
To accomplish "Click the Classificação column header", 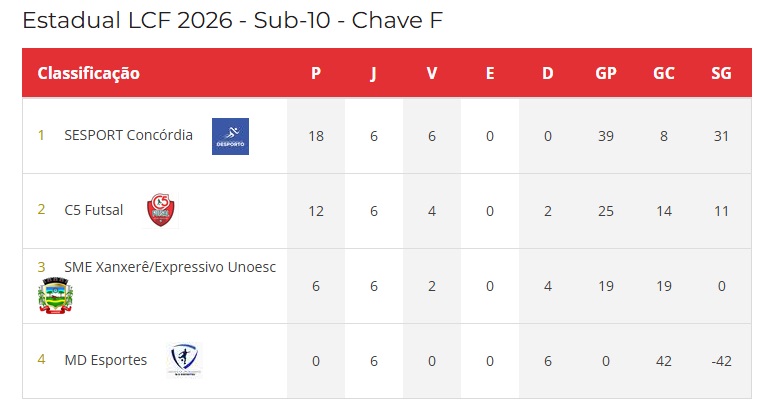I will coord(89,73).
